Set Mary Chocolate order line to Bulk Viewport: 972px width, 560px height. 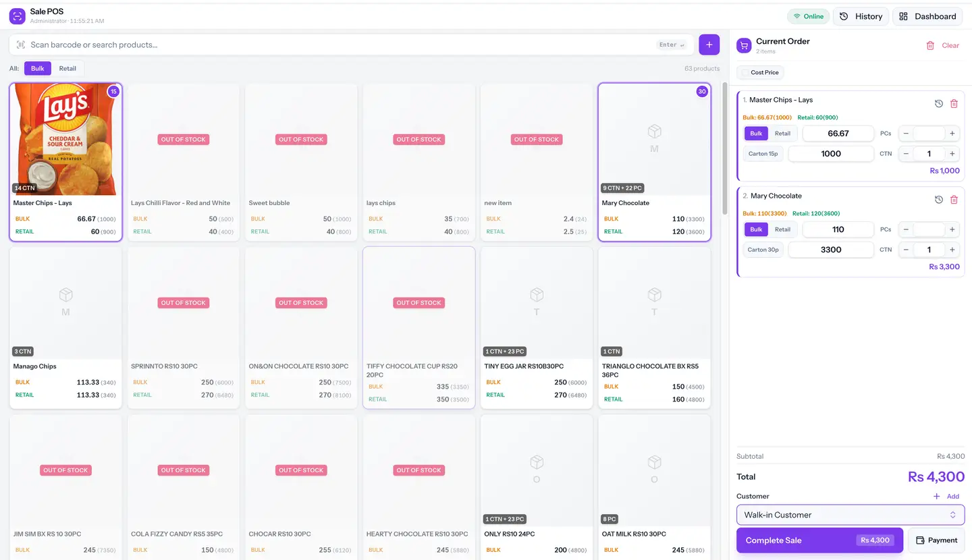pyautogui.click(x=756, y=229)
